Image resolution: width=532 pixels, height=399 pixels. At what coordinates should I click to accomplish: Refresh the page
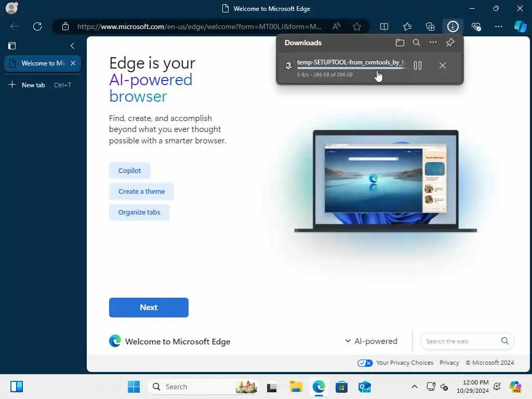click(37, 26)
